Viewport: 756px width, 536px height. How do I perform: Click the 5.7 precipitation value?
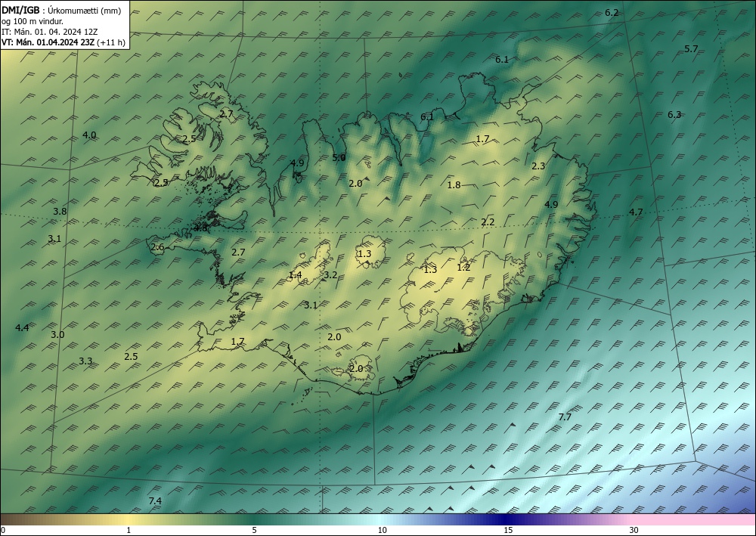tap(691, 48)
